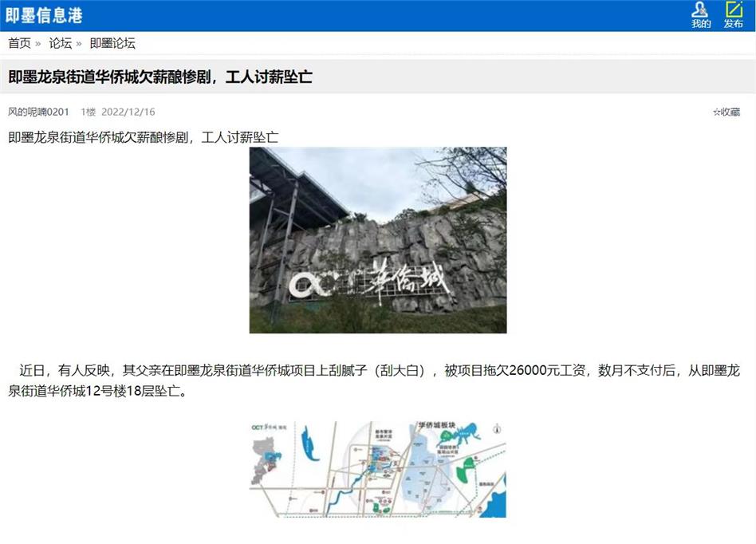The height and width of the screenshot is (544, 756).
Task: Click the first line of post body text
Action: tap(144, 137)
